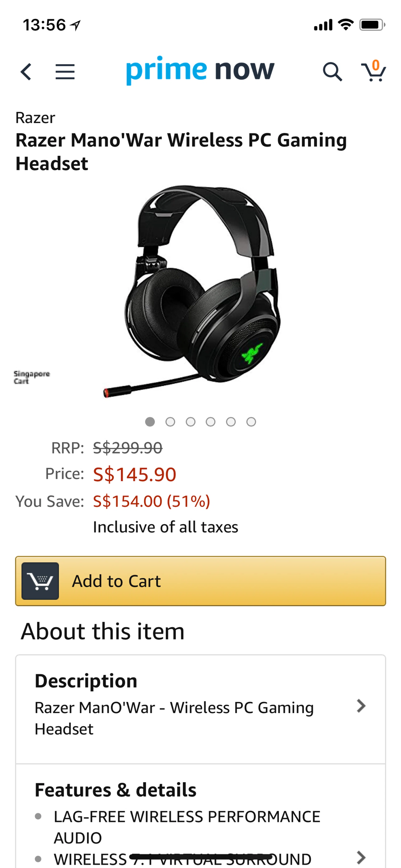Image resolution: width=401 pixels, height=868 pixels.
Task: Tap the Razer headset product image
Action: coord(202,291)
